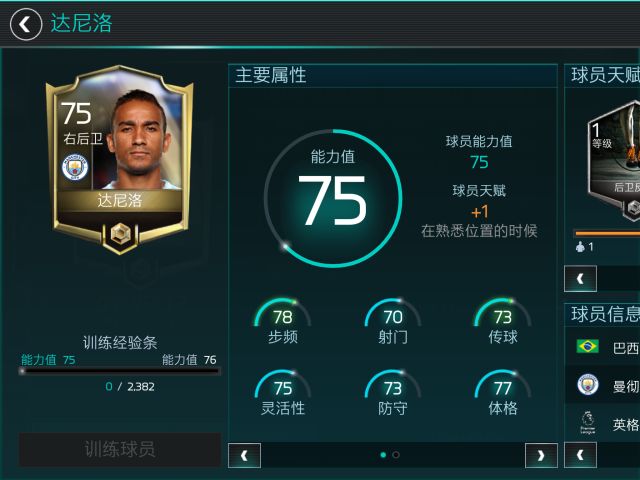This screenshot has width=640, height=480.
Task: Go to previous main attributes page
Action: 244,455
